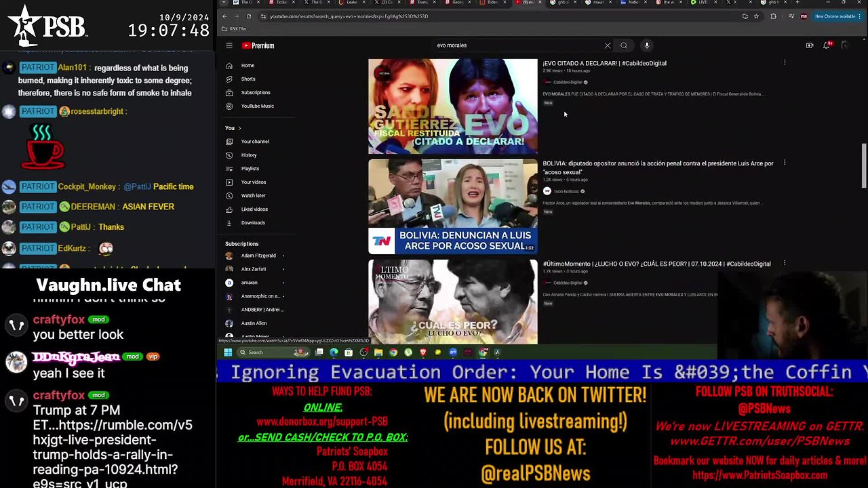Open Windows Start menu

pyautogui.click(x=228, y=352)
